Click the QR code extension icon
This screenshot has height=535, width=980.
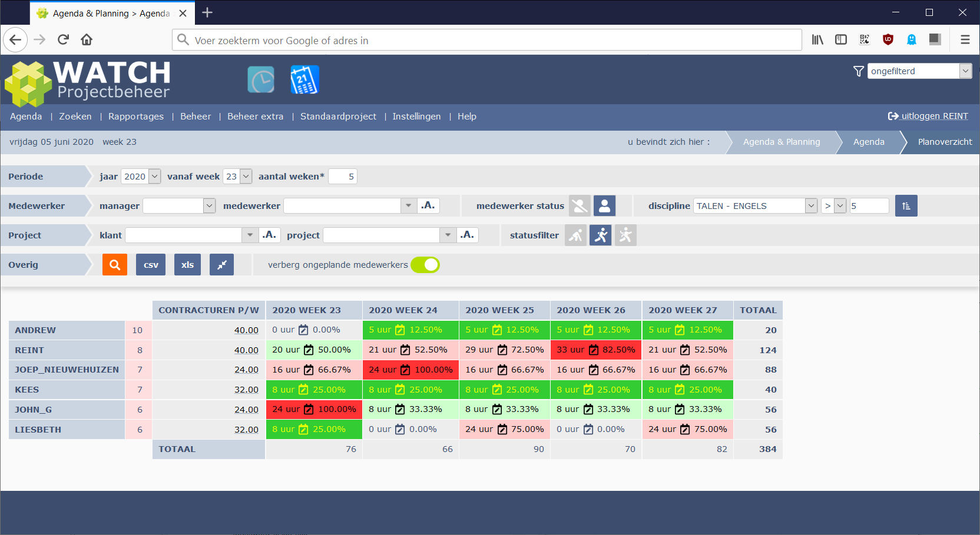(865, 39)
